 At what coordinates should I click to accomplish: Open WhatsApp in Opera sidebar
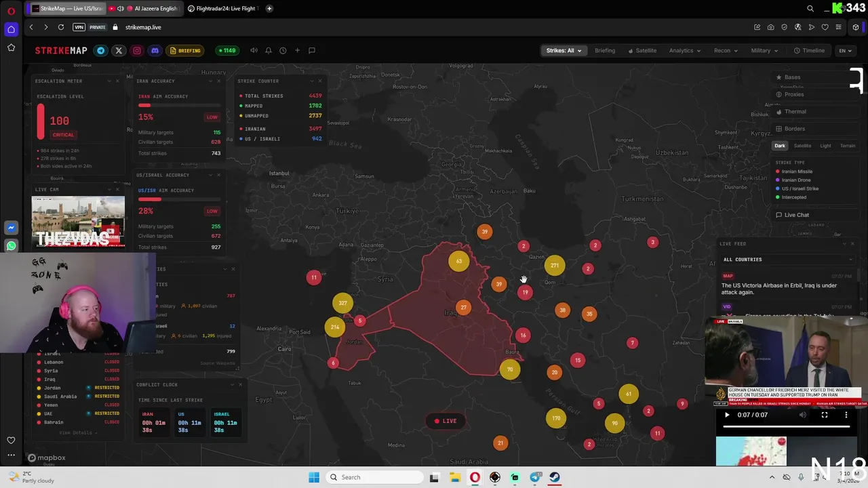(x=11, y=245)
